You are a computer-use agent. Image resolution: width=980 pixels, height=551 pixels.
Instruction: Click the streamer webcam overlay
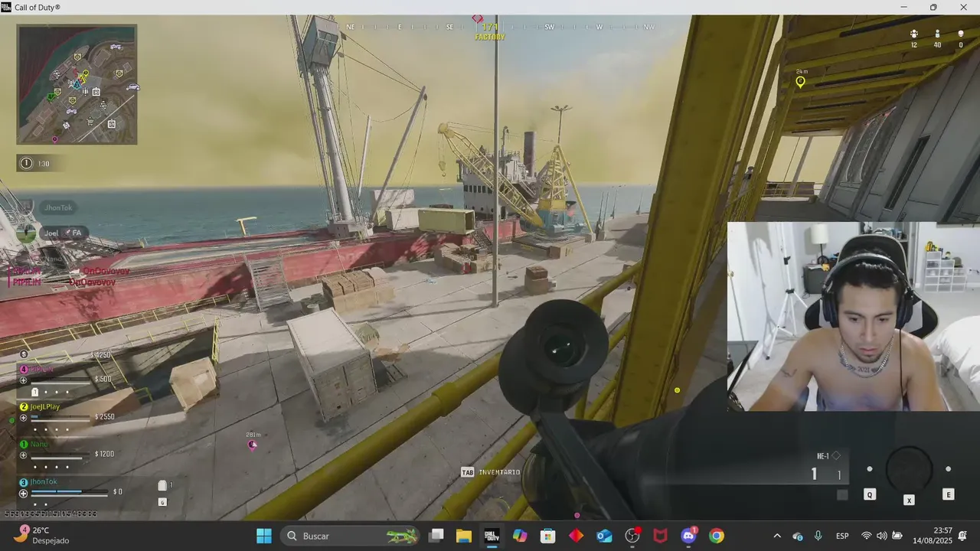click(x=853, y=316)
